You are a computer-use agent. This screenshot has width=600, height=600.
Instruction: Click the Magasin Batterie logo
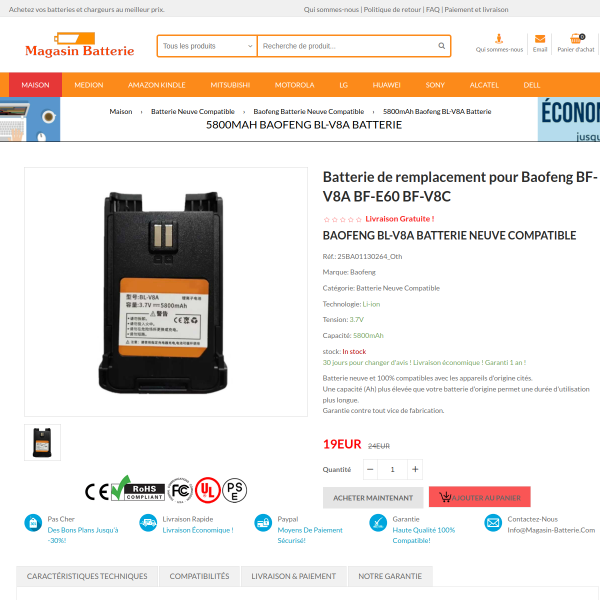(80, 45)
